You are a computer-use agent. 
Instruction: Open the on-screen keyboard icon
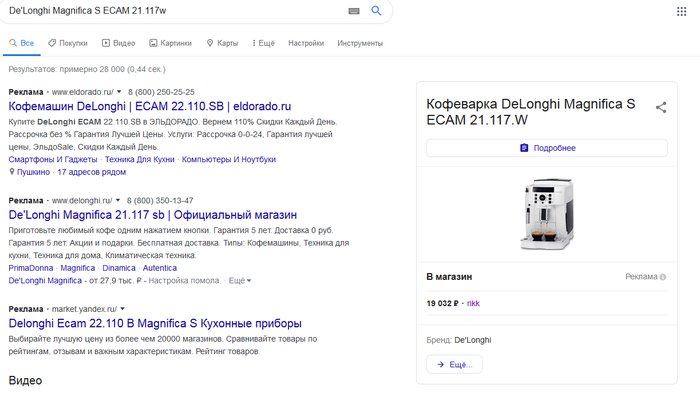354,11
